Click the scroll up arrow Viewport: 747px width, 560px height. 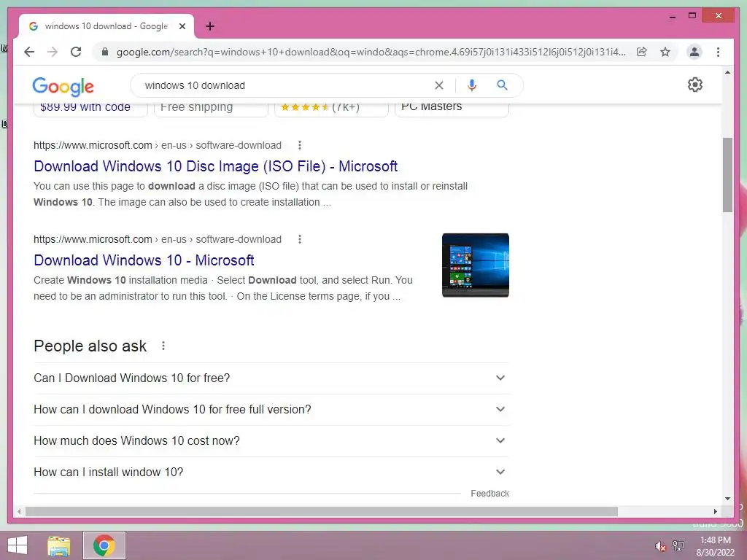click(727, 72)
